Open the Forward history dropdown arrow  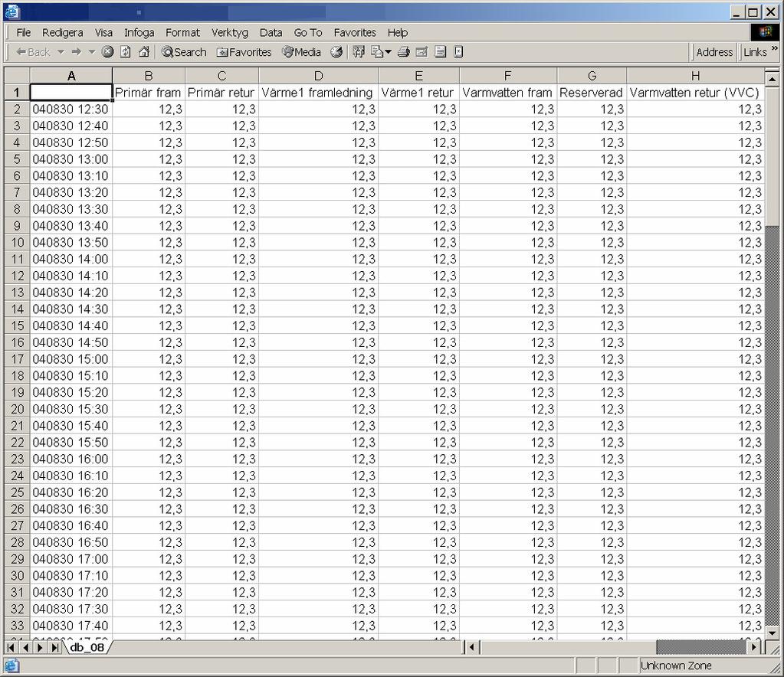point(91,52)
